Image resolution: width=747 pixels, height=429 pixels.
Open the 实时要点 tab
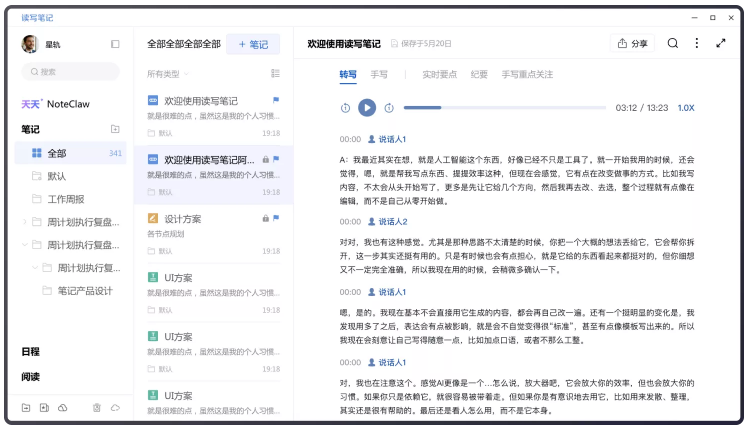point(440,74)
